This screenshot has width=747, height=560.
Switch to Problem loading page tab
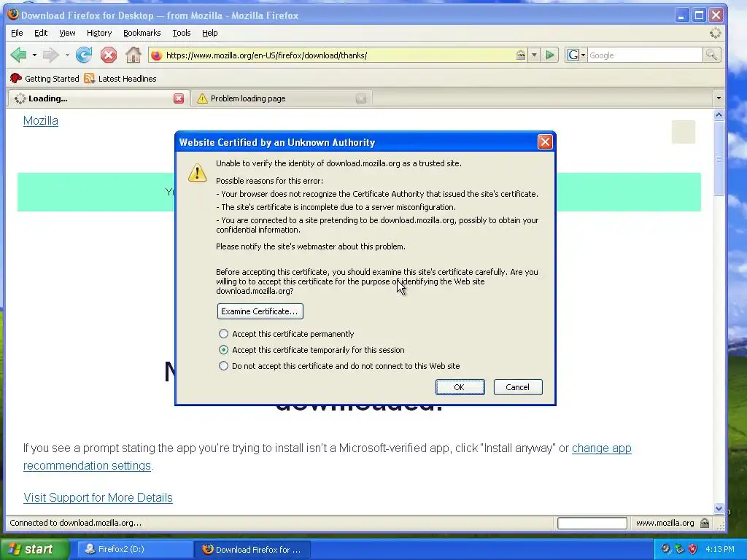281,98
